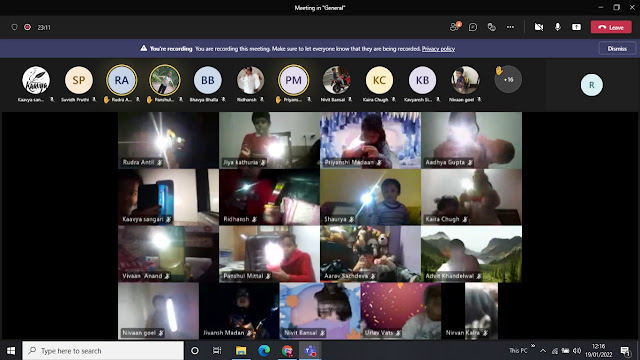
Task: Select the SP participant avatar
Action: (x=79, y=80)
